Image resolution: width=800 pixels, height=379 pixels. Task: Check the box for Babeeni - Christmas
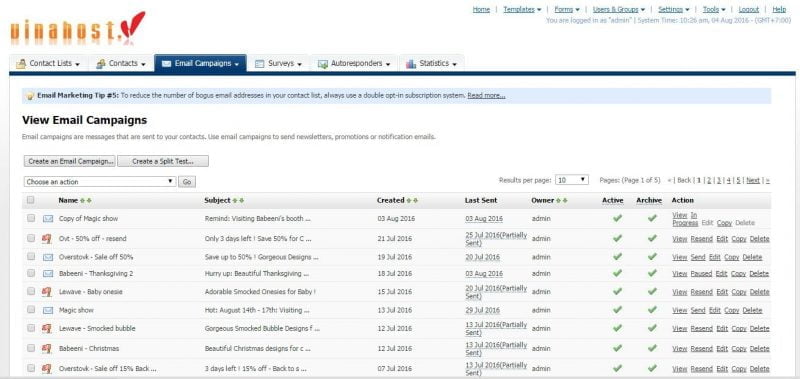click(x=31, y=348)
